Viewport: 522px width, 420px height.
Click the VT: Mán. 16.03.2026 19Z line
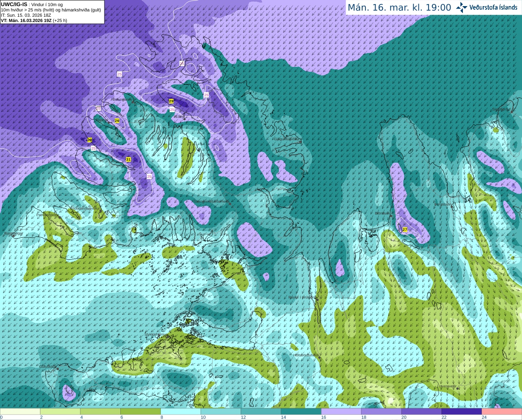click(34, 20)
